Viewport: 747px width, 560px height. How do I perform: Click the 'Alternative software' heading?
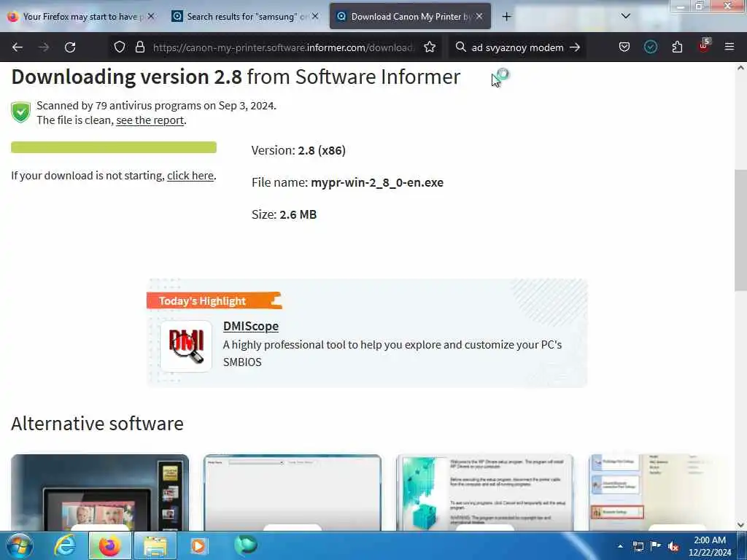pos(97,424)
